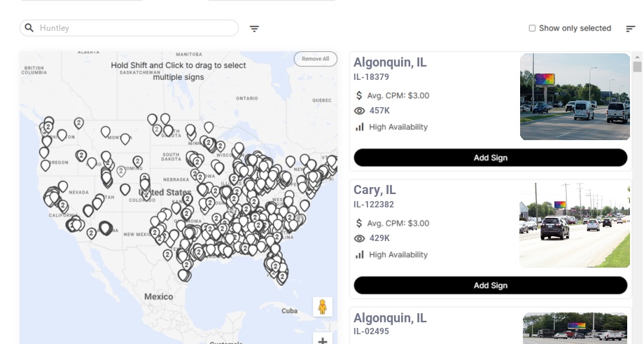Click the eye impressions icon for Algonquin
The width and height of the screenshot is (644, 344).
pos(360,111)
